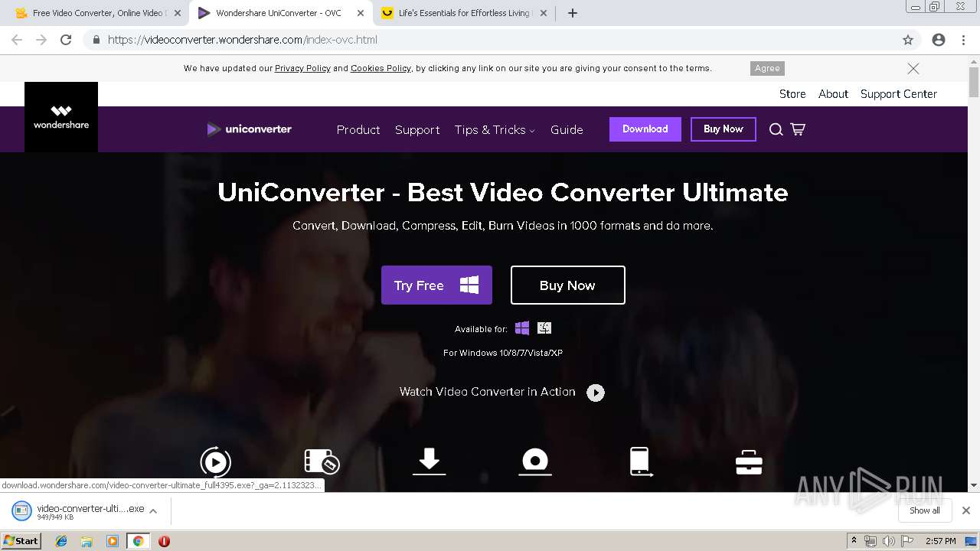Click the convert video feature icon
980x551 pixels.
[216, 461]
